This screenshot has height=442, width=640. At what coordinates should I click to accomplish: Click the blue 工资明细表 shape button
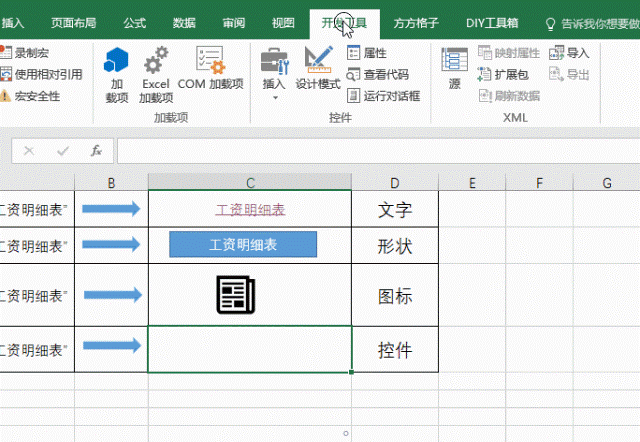243,244
